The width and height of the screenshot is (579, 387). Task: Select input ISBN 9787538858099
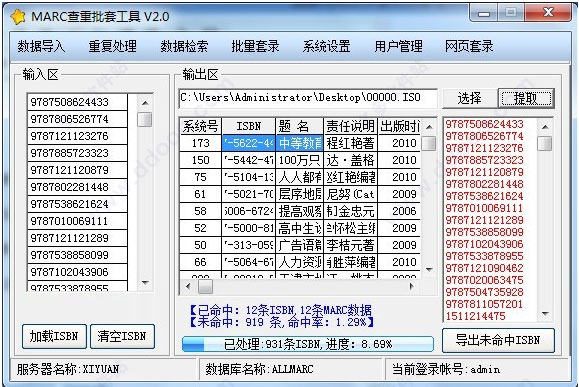coord(77,255)
